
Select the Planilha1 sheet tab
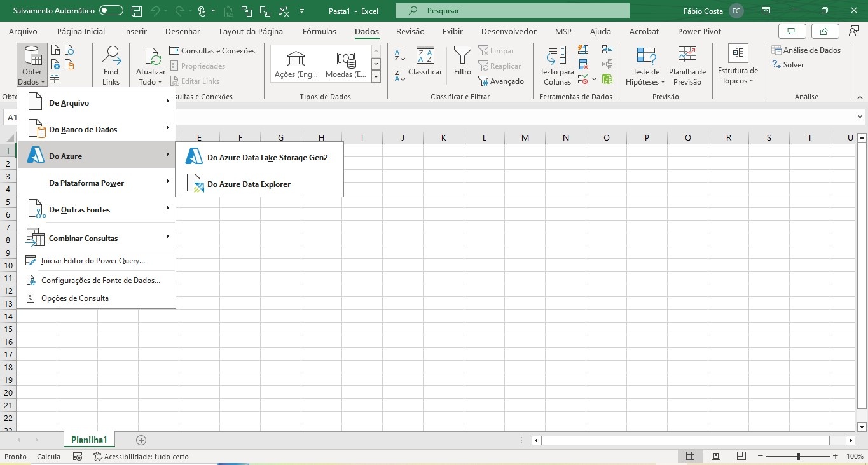point(89,440)
